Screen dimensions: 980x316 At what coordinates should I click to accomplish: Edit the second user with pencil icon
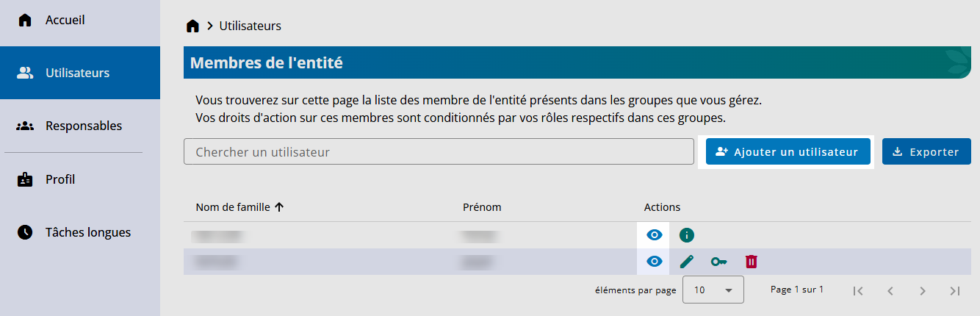tap(686, 262)
